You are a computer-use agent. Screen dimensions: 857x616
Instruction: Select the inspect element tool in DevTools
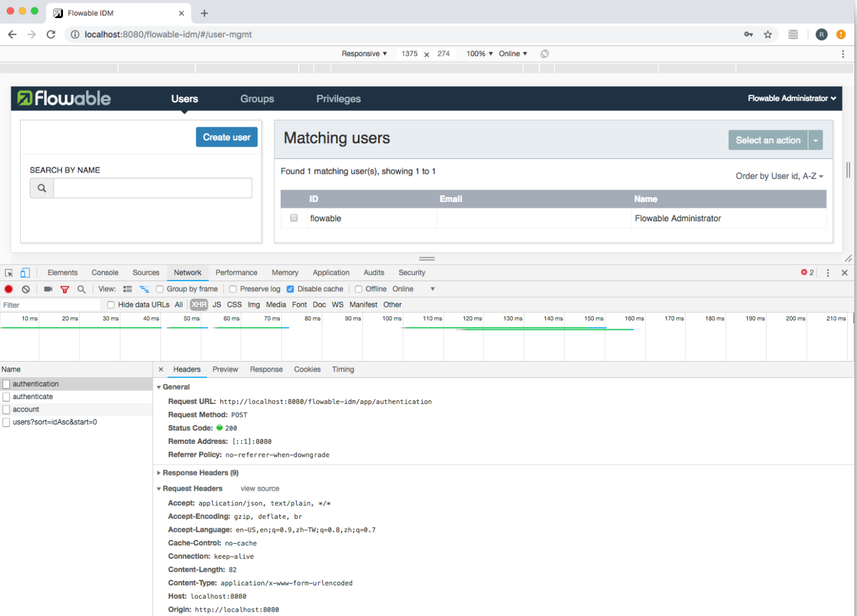click(x=9, y=272)
